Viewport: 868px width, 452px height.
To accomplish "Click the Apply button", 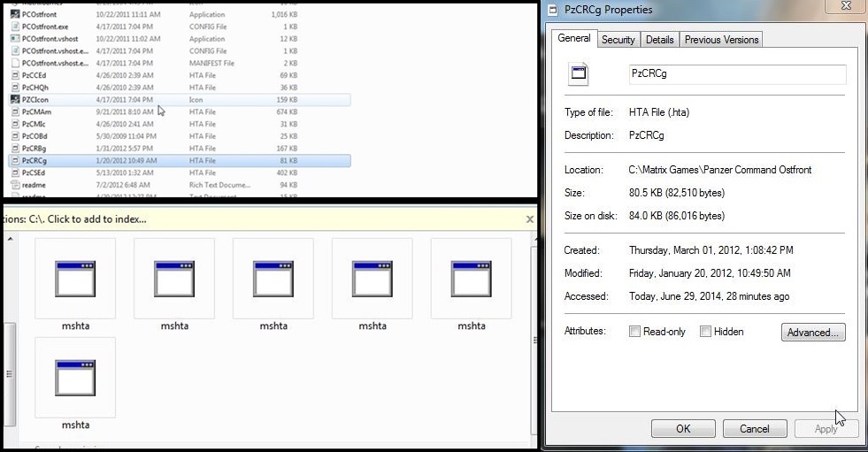I will pos(826,429).
